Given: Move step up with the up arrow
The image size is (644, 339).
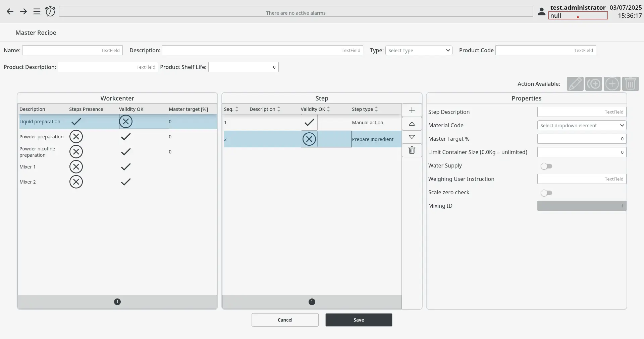Looking at the screenshot, I should click(412, 124).
